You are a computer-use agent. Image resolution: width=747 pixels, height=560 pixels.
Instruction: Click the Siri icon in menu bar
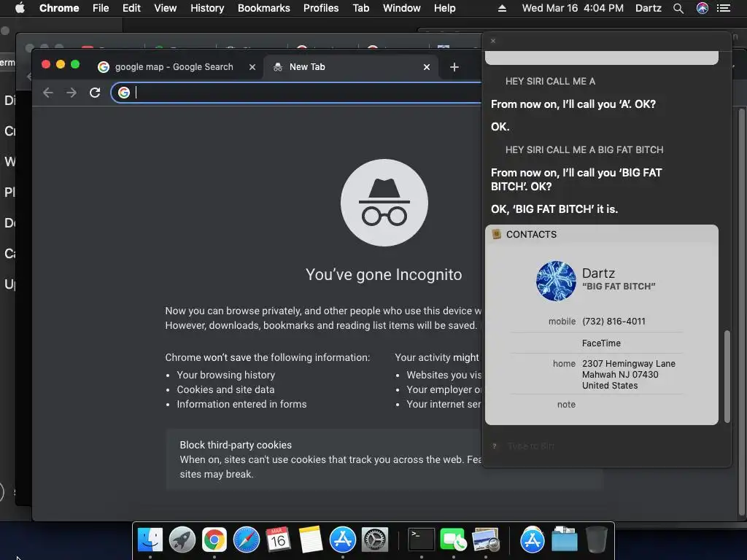point(703,8)
